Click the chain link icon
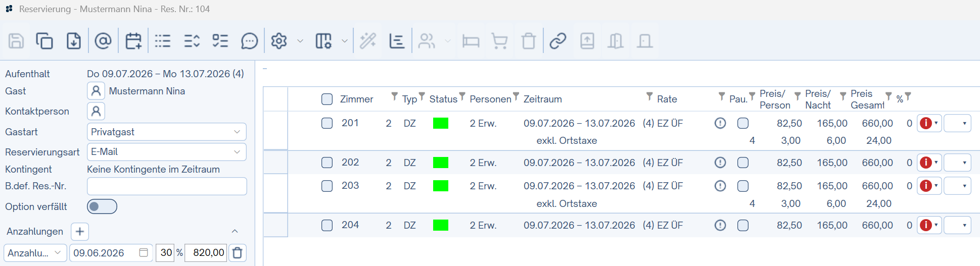The width and height of the screenshot is (980, 266). [558, 41]
